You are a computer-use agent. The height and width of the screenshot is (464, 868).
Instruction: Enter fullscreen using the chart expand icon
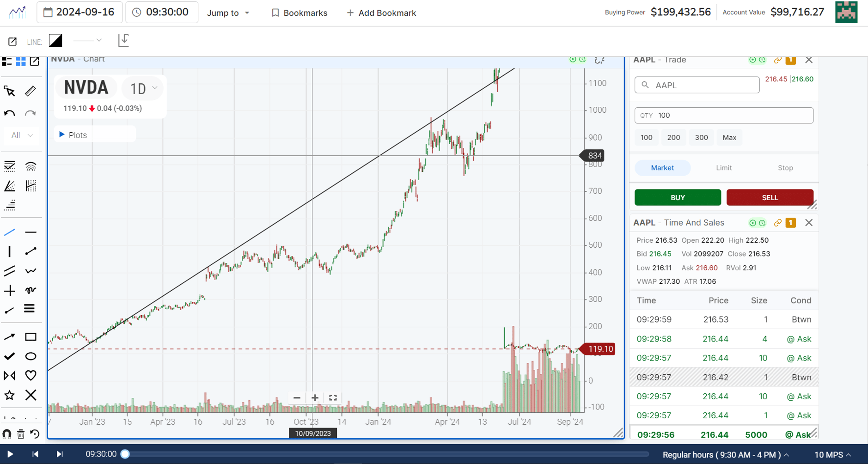332,397
